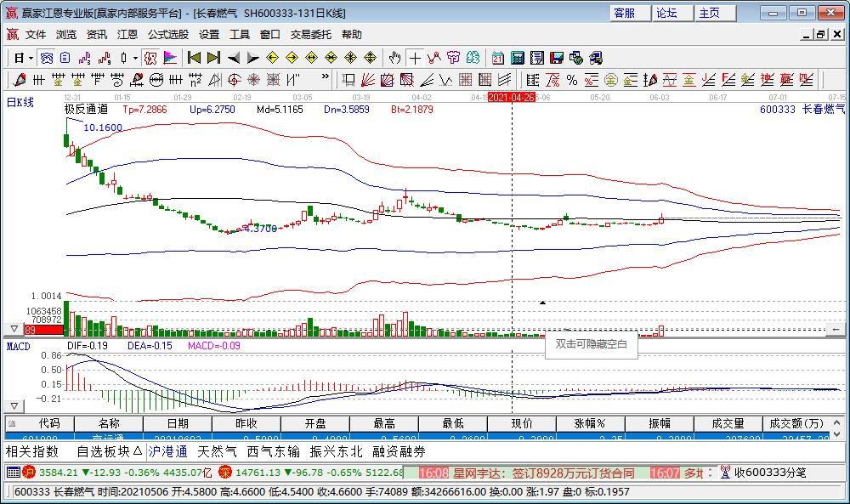This screenshot has width=850, height=504.
Task: Select the zigzag wave line tool
Action: (x=445, y=80)
